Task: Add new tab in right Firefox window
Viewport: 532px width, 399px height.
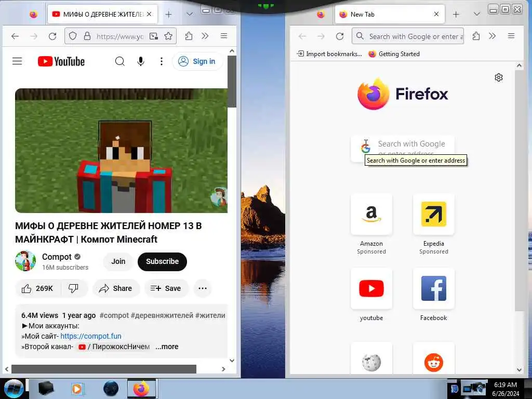Action: pyautogui.click(x=456, y=14)
